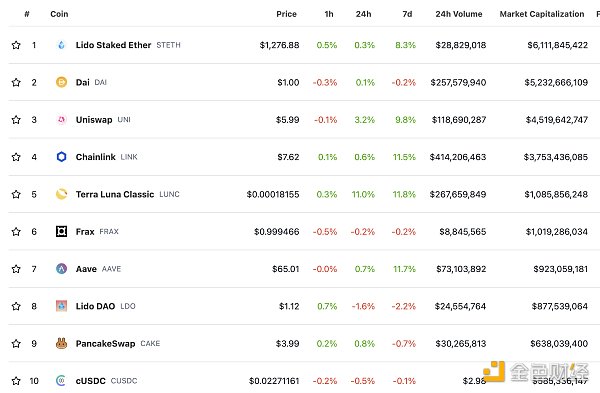
Task: Open the PancakeSwap coin link
Action: click(105, 344)
